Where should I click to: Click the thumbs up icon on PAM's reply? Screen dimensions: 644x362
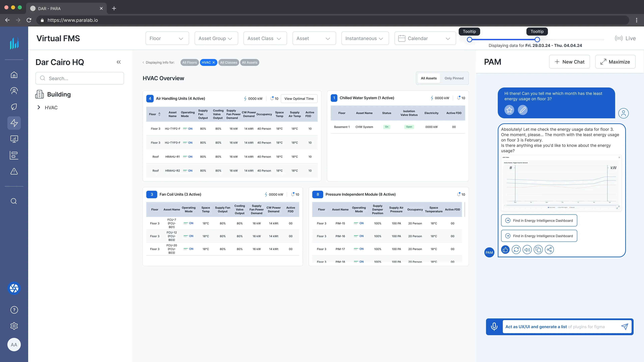505,249
